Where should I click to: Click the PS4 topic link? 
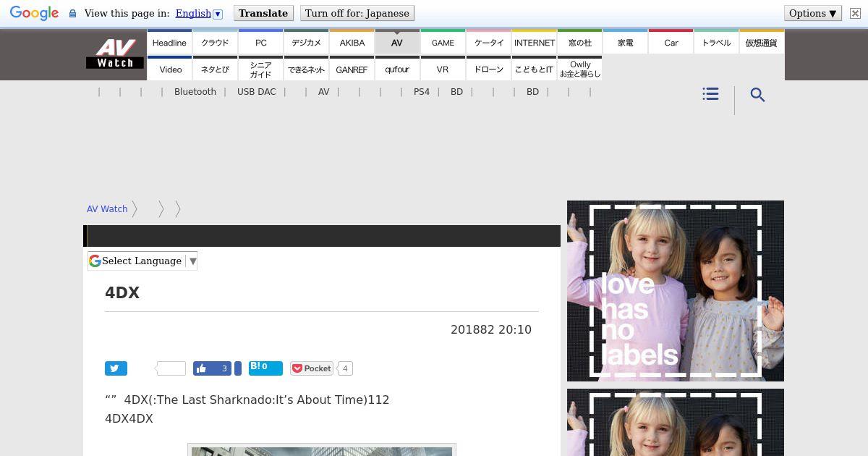pos(422,92)
